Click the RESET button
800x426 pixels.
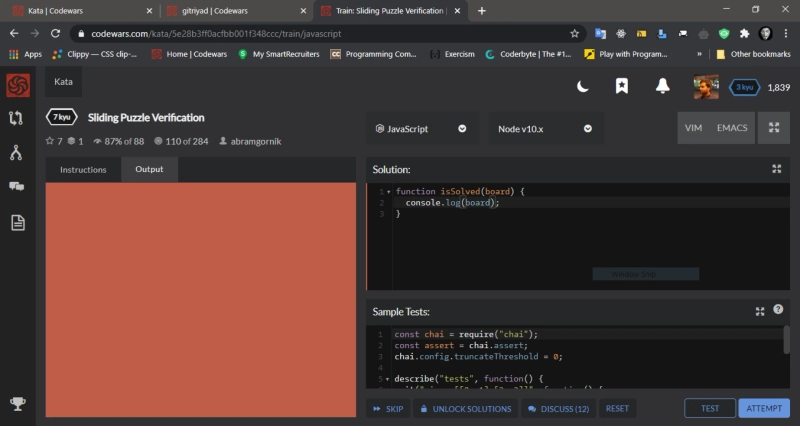click(617, 409)
